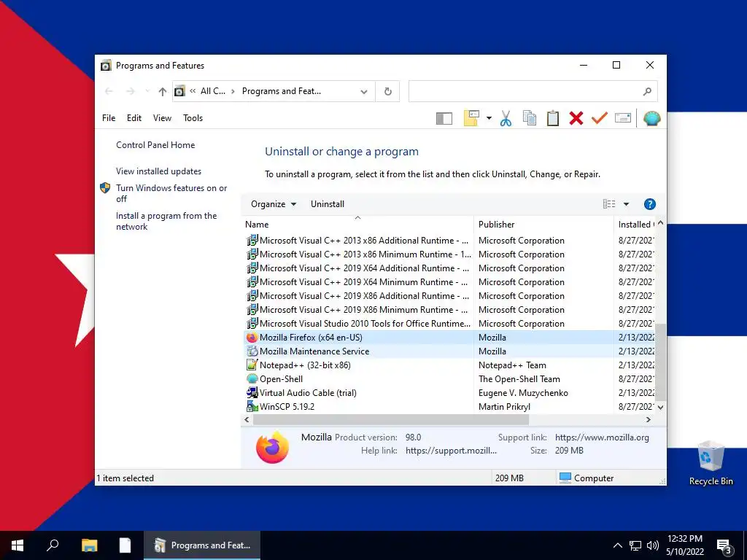Show hidden tray icons chevron

pos(617,545)
